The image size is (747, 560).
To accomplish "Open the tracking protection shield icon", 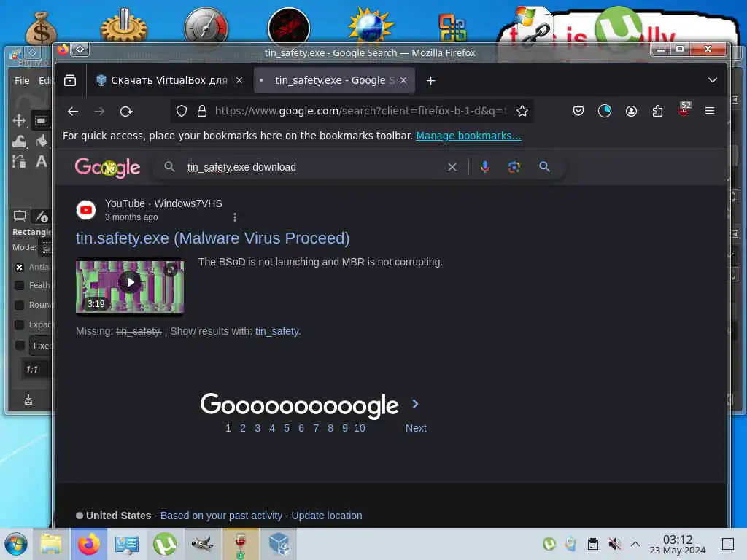I will click(x=182, y=111).
